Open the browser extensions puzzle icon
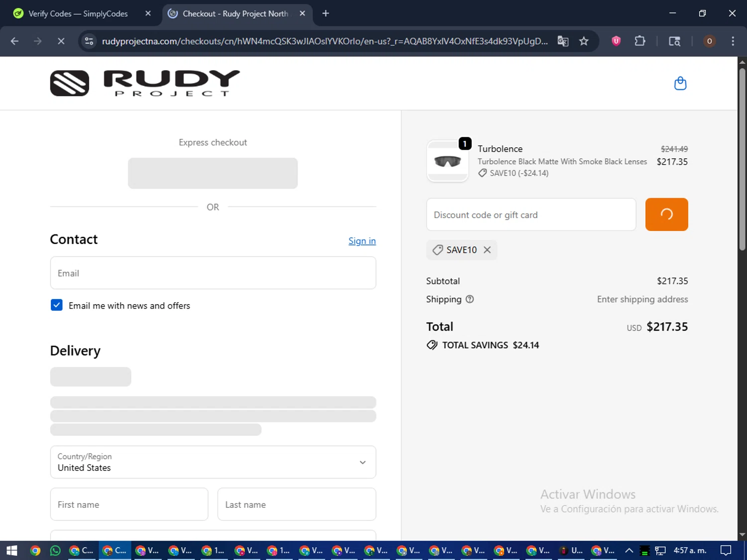The image size is (747, 560). (x=640, y=41)
